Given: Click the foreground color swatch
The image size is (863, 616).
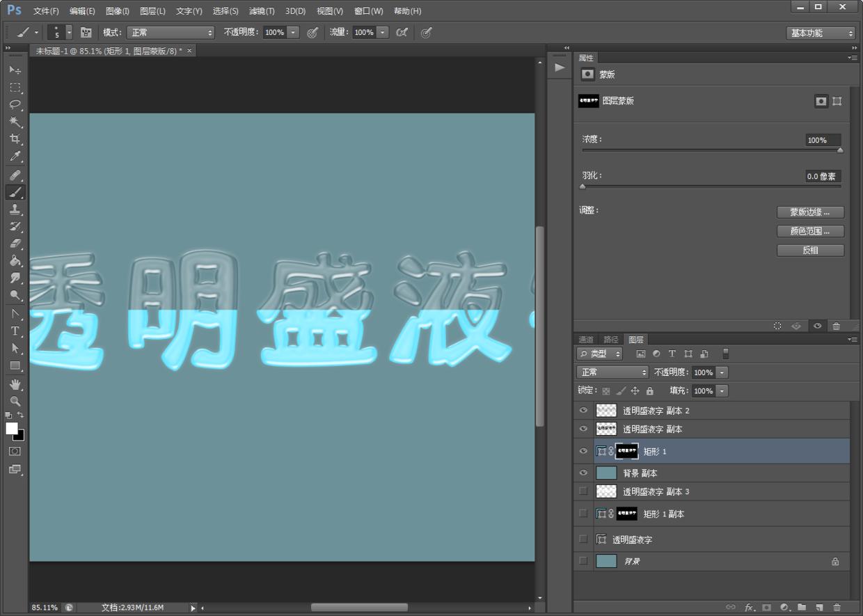Looking at the screenshot, I should [12, 428].
